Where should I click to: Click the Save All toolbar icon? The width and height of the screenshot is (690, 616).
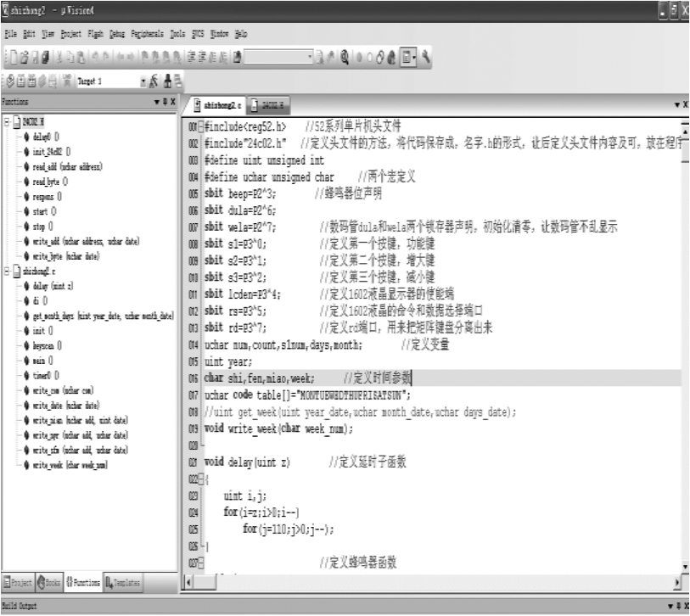[45, 57]
